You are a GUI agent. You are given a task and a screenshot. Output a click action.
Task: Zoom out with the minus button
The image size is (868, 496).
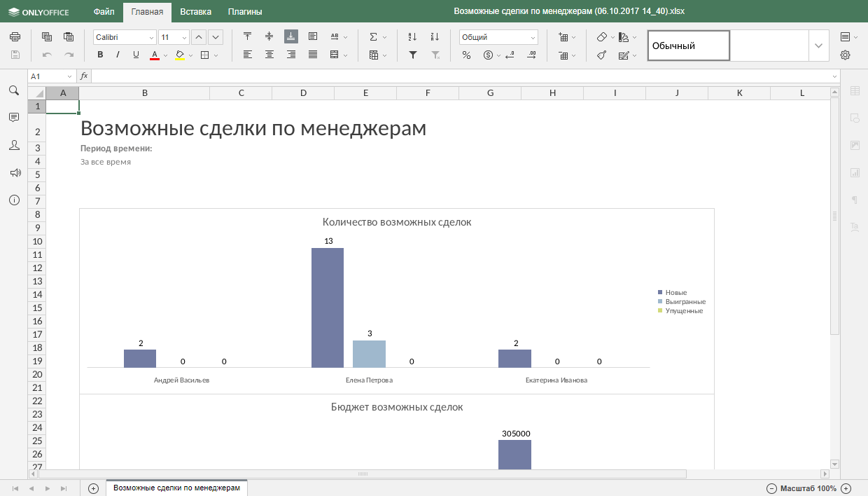[x=771, y=488]
